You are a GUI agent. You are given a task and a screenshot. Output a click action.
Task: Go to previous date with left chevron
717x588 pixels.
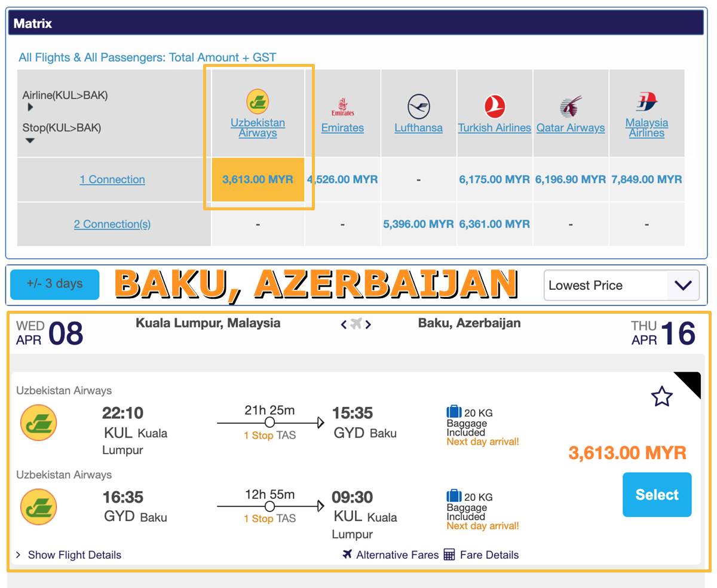[344, 324]
